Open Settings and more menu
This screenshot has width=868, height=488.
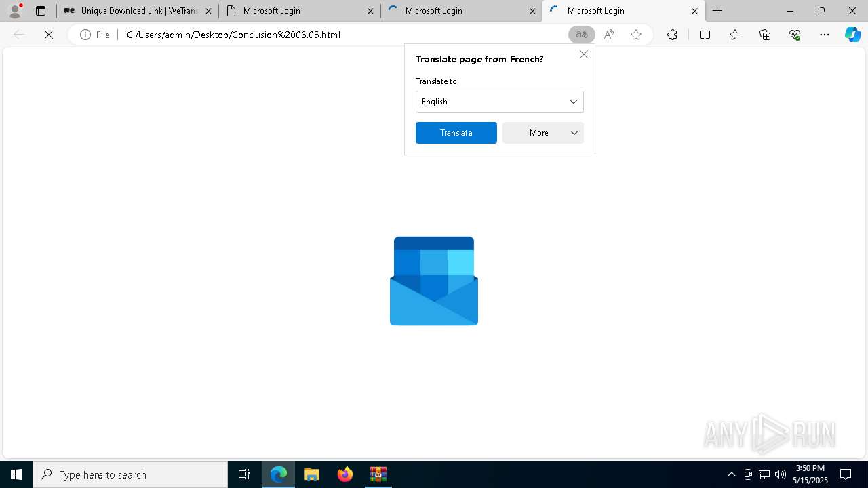click(x=825, y=35)
